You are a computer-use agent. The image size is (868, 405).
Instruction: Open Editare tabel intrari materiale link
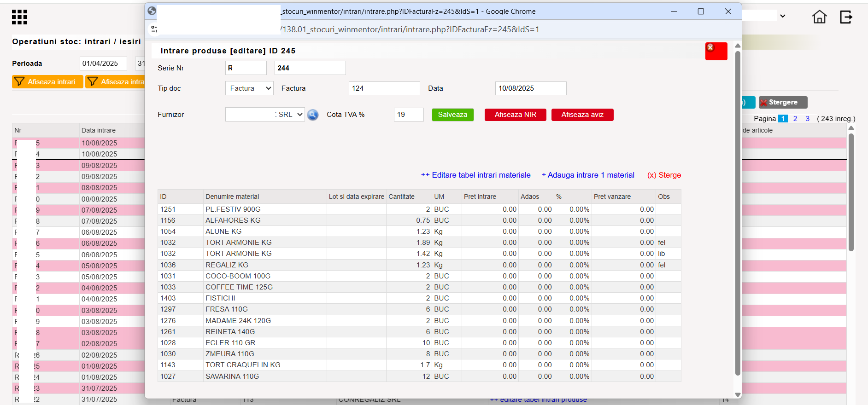[x=475, y=175]
